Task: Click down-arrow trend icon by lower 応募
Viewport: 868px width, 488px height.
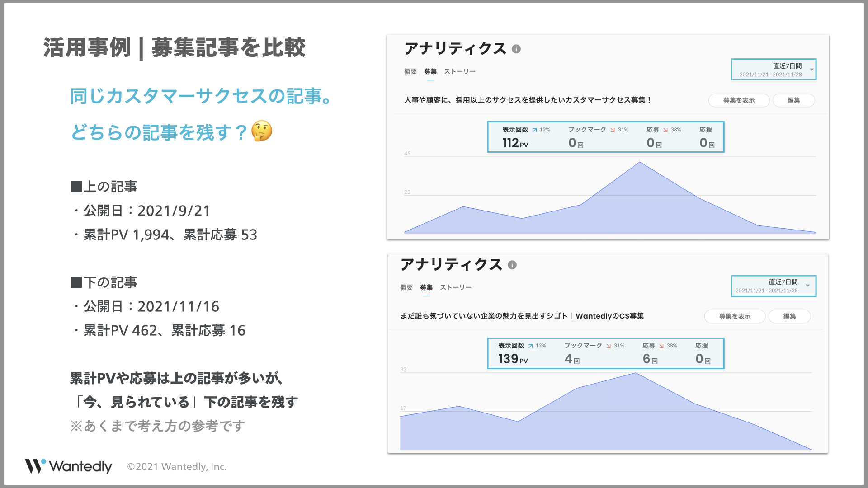Action: (661, 346)
